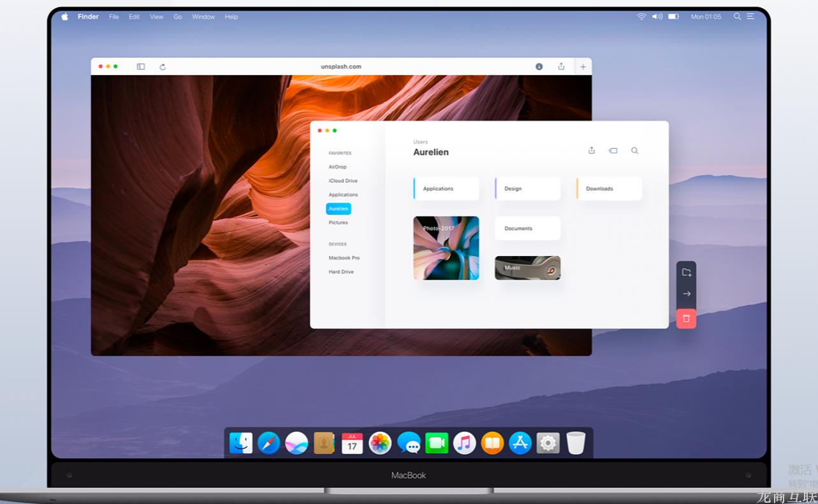818x504 pixels.
Task: Open a new browser tab with plus
Action: pos(583,67)
